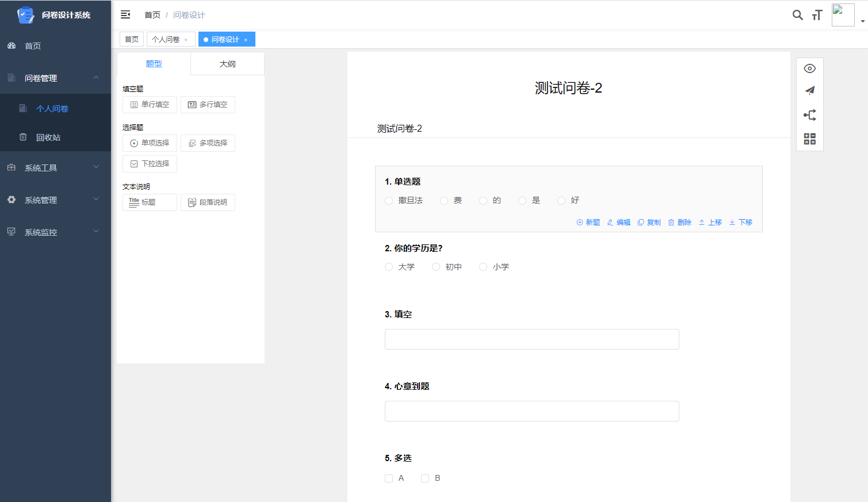
Task: Click 下移 link on question 1
Action: coord(741,223)
